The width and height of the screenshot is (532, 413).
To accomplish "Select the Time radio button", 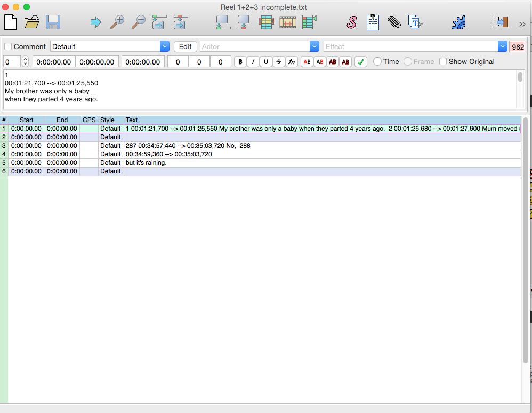I will point(377,61).
